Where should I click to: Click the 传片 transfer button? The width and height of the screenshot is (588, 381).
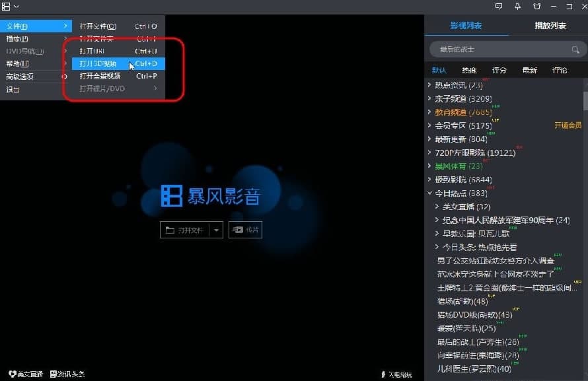tap(245, 230)
